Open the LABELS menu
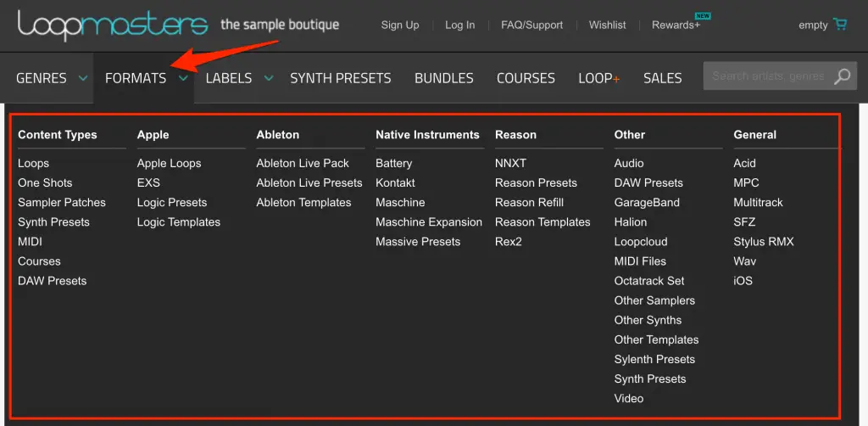 click(x=229, y=78)
